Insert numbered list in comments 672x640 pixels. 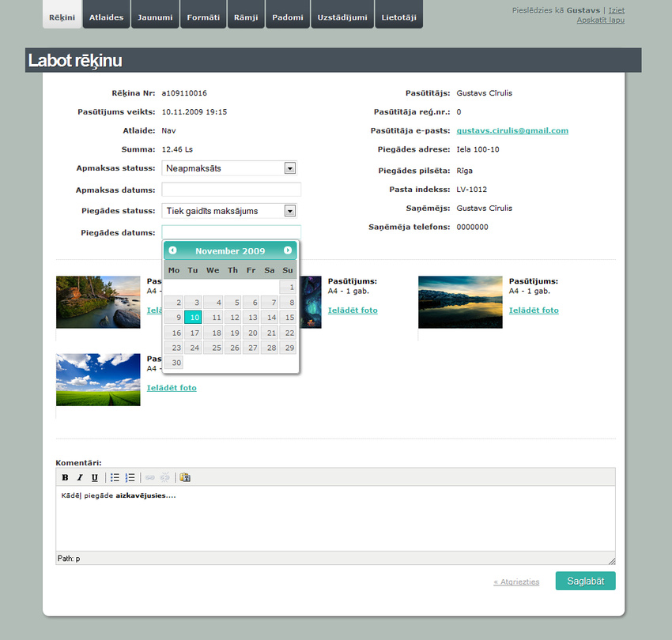click(130, 477)
